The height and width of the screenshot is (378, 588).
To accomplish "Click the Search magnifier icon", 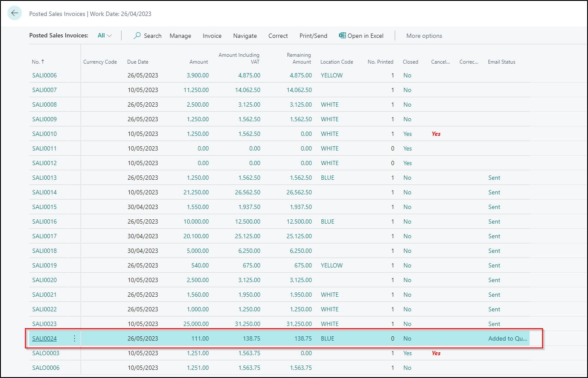I will (137, 36).
